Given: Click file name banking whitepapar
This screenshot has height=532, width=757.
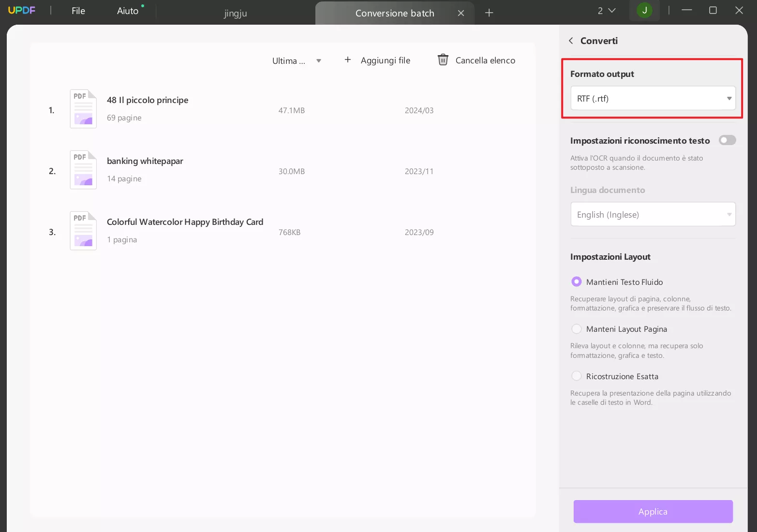Looking at the screenshot, I should click(145, 161).
